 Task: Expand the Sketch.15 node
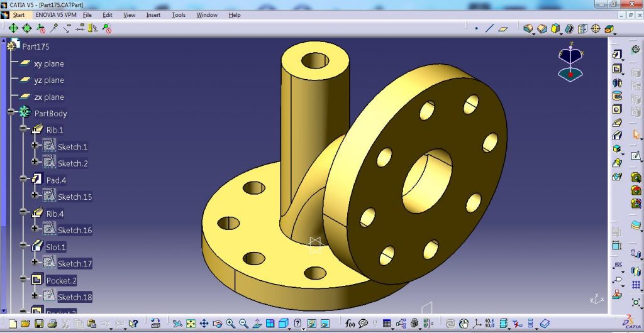35,195
